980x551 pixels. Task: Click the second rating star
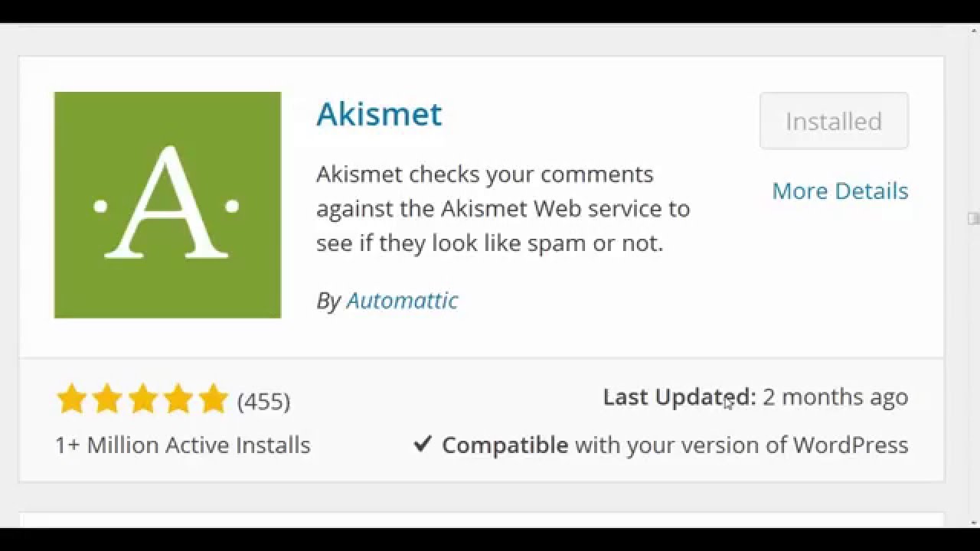click(107, 399)
